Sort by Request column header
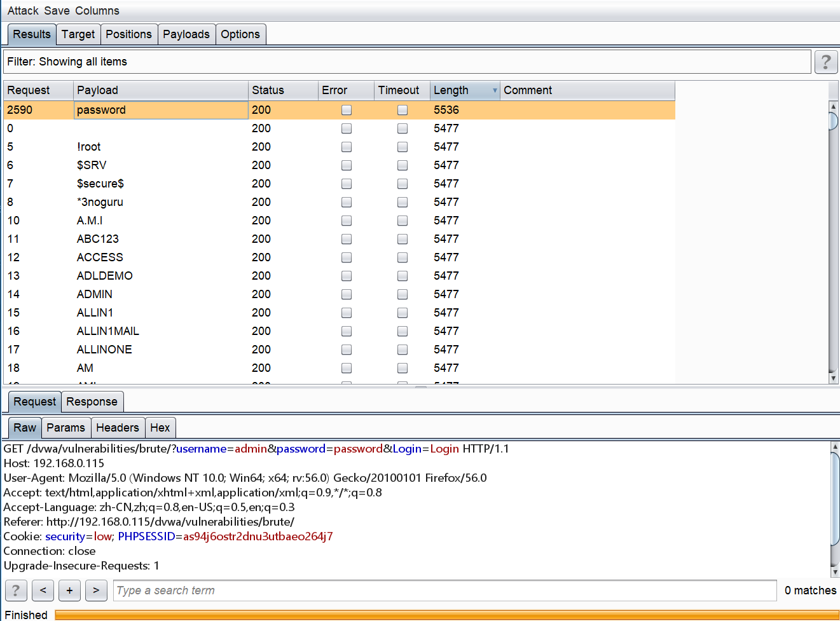 pyautogui.click(x=38, y=90)
